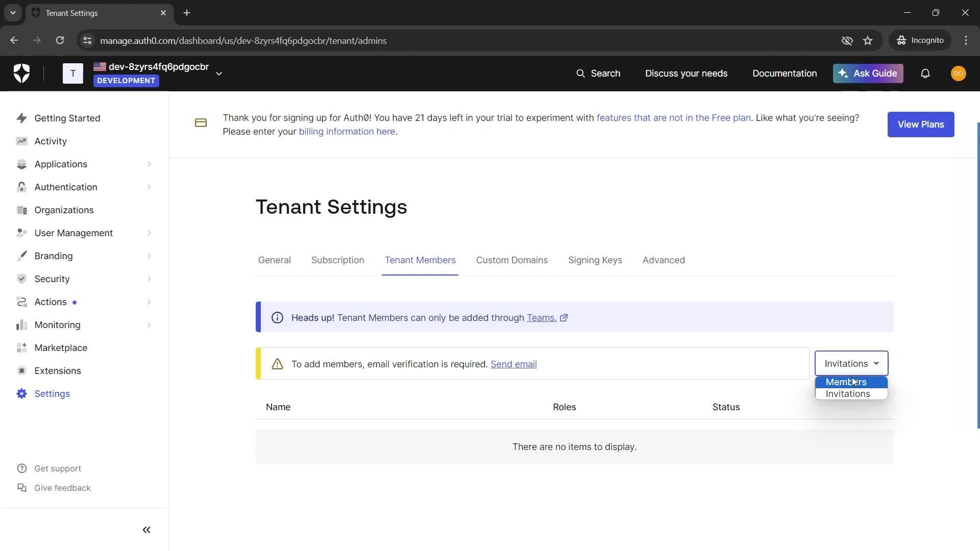Viewport: 980px width, 551px height.
Task: Click the View Plans button
Action: click(921, 124)
